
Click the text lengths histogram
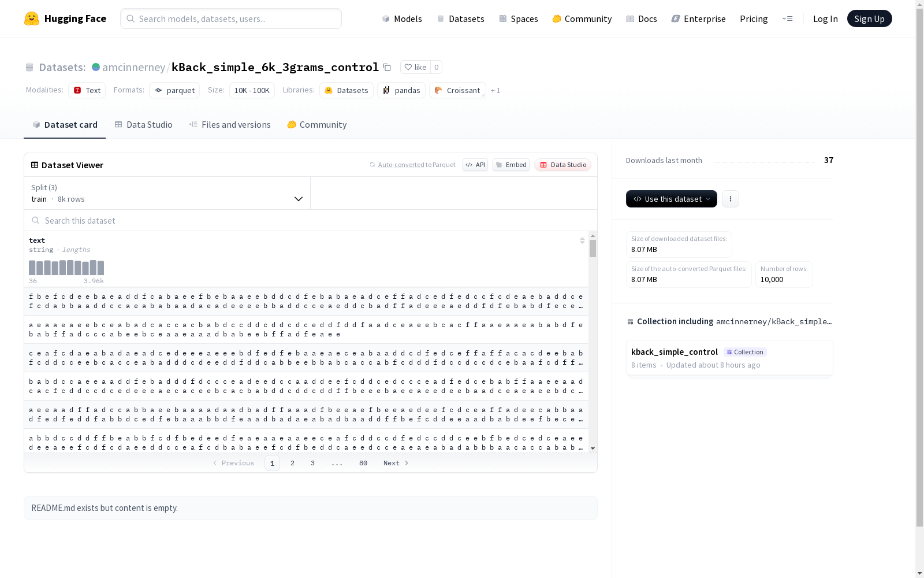point(66,268)
